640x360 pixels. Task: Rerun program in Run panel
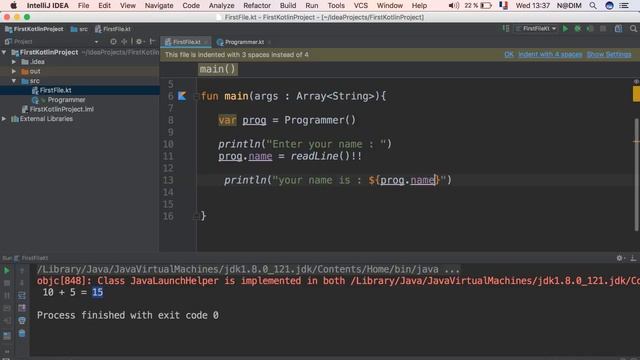[7, 270]
